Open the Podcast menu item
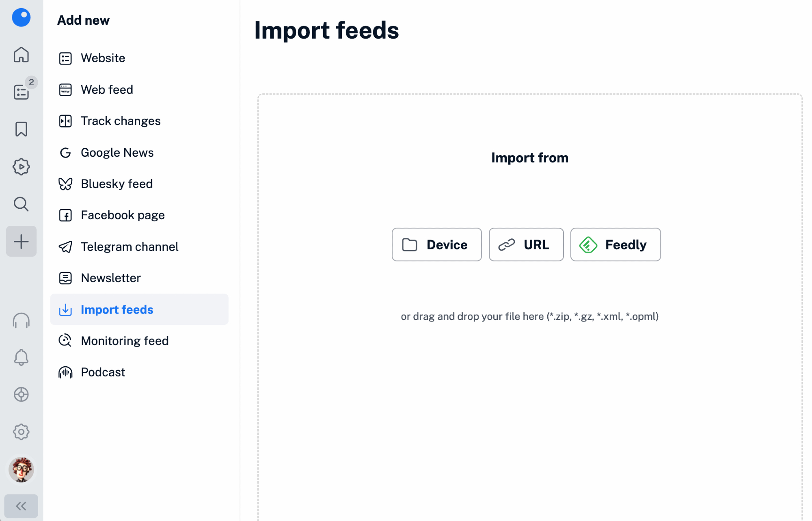The height and width of the screenshot is (521, 812). [103, 372]
